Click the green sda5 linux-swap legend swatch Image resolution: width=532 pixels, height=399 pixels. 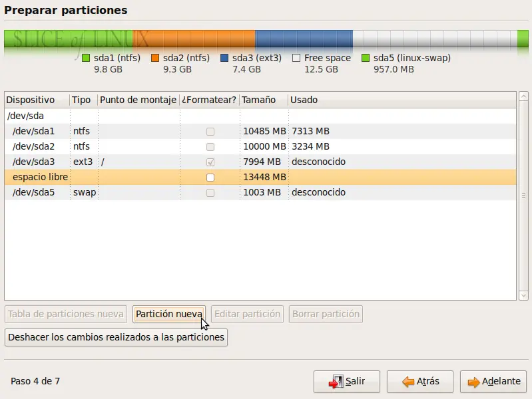[x=366, y=58]
